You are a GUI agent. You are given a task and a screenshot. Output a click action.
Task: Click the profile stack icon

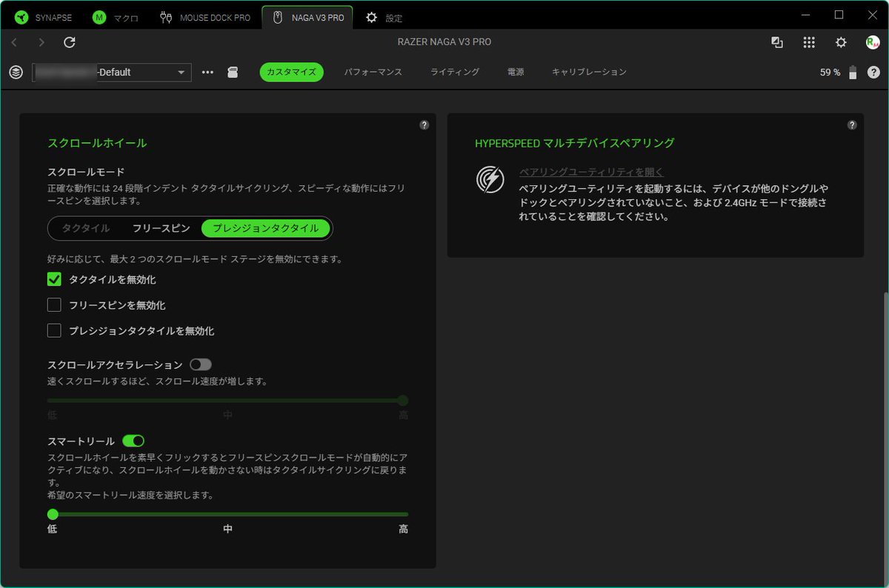[x=16, y=73]
